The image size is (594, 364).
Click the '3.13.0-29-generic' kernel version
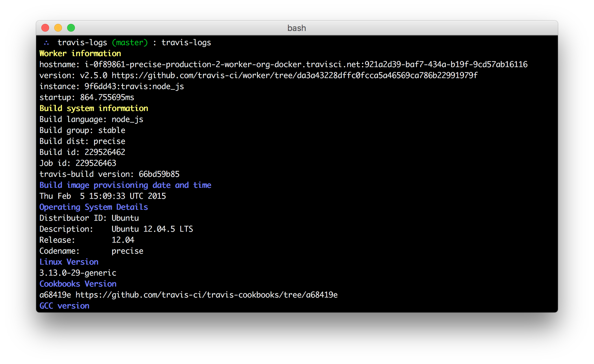[78, 273]
